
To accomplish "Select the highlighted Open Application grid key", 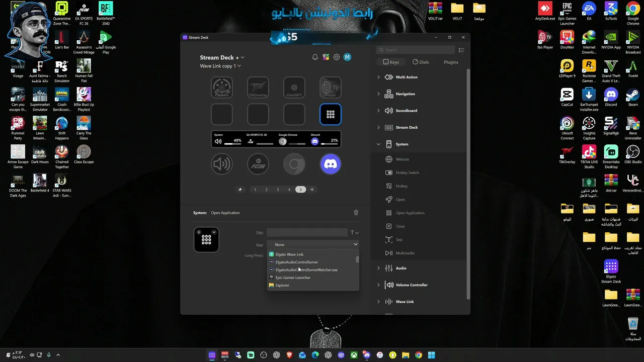I will click(331, 115).
